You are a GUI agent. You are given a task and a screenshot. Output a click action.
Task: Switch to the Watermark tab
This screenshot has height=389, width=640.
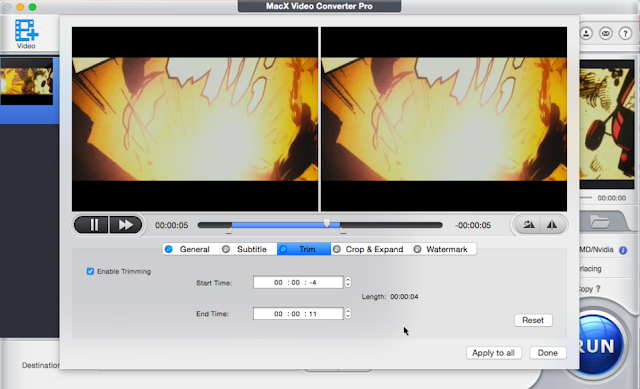click(x=443, y=249)
